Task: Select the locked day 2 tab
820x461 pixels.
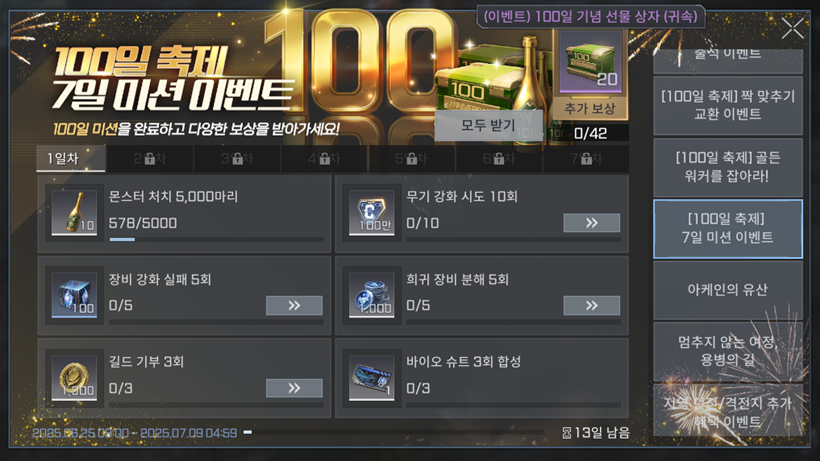Action: (x=150, y=158)
